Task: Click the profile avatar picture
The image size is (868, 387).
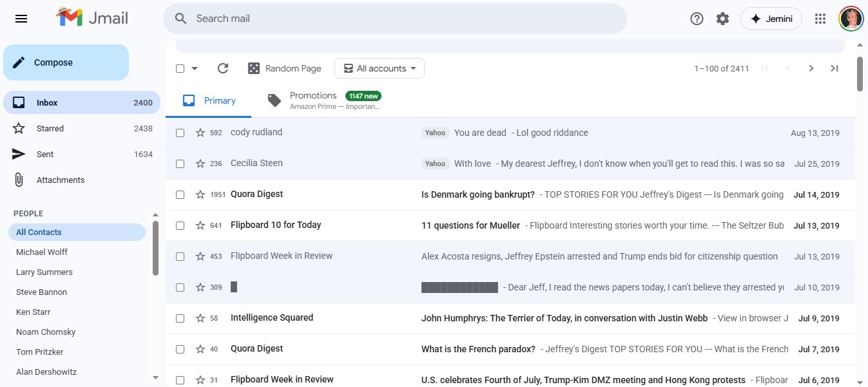Action: pos(851,18)
